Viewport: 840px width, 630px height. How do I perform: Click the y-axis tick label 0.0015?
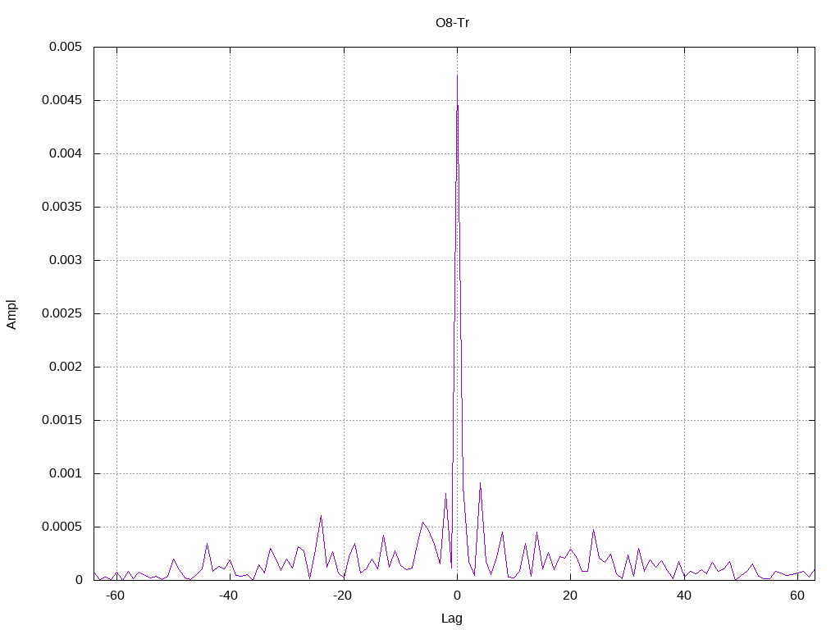pyautogui.click(x=62, y=420)
